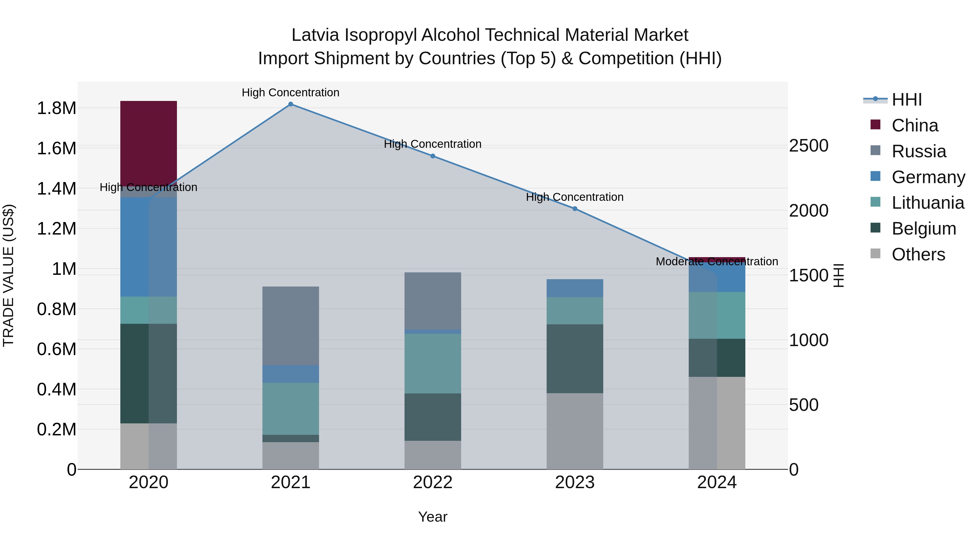The width and height of the screenshot is (980, 551).
Task: Click the Lithuania segment of the 2021 bar
Action: pos(291,409)
